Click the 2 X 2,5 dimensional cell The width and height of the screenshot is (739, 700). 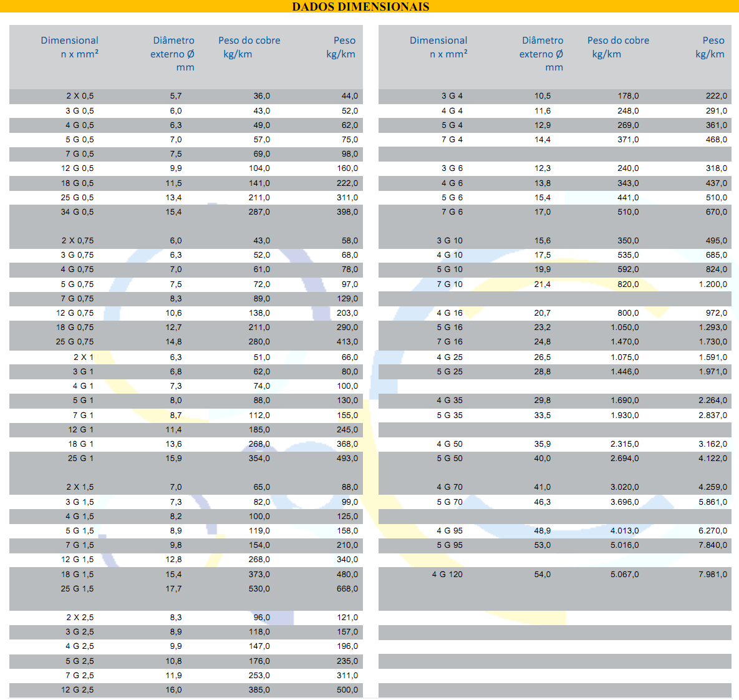[x=80, y=618]
